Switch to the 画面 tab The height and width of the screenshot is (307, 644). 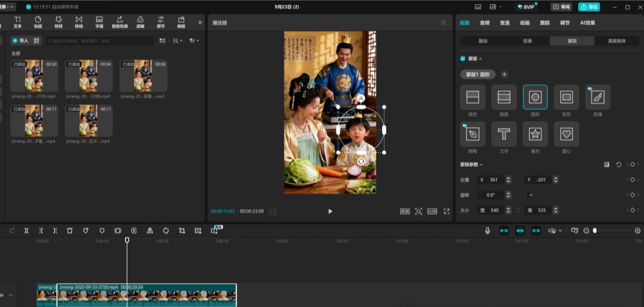coord(465,23)
